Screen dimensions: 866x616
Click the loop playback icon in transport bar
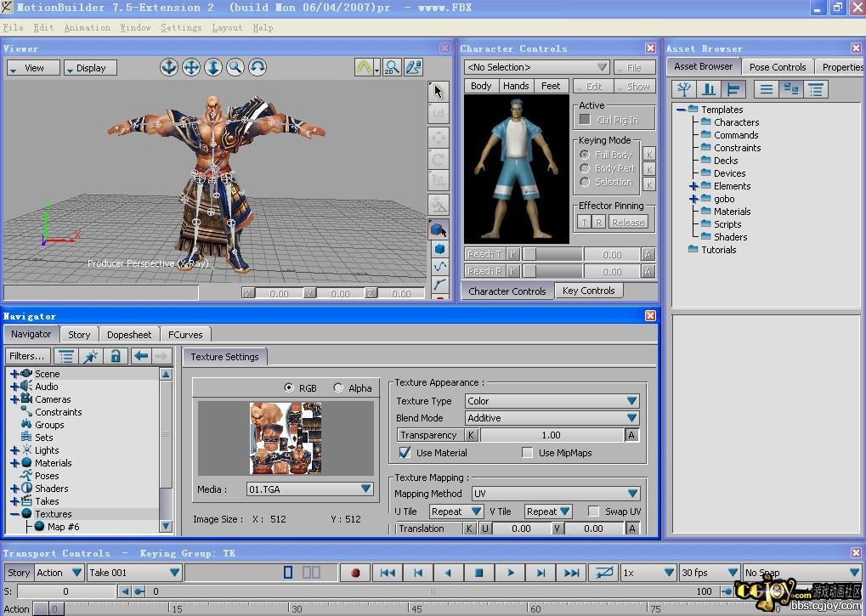pos(605,573)
